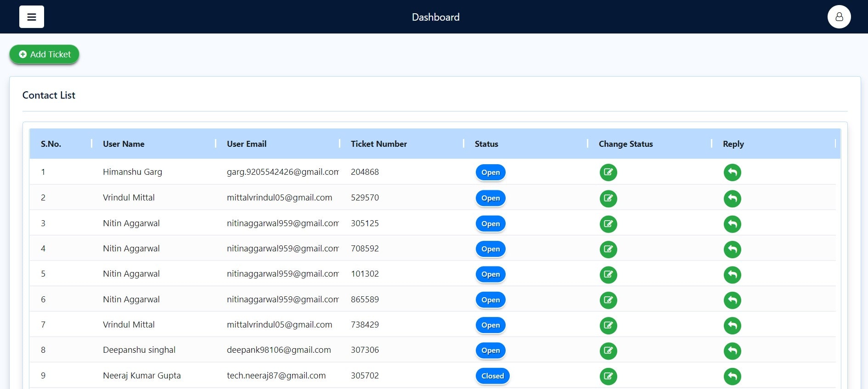Edit status for ticket 738429

pos(609,326)
